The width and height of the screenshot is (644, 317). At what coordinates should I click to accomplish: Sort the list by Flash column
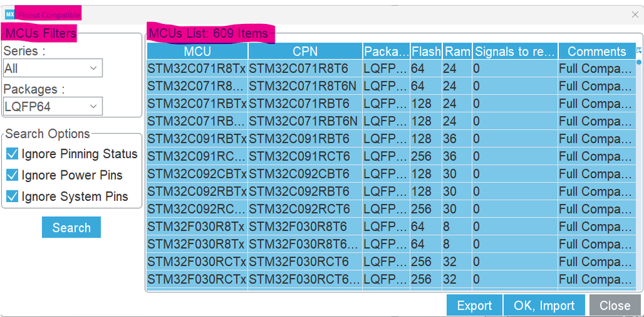point(426,51)
